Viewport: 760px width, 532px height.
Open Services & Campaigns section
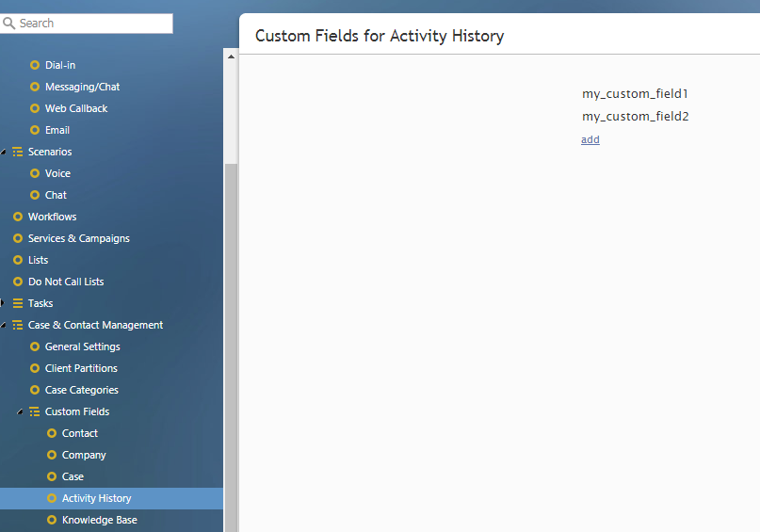pos(78,238)
